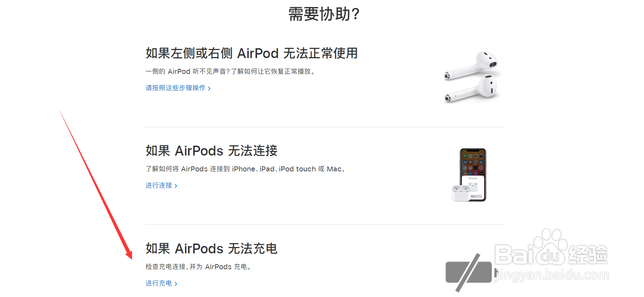Click chevron beside 进行充电
This screenshot has width=644, height=297.
pyautogui.click(x=176, y=284)
